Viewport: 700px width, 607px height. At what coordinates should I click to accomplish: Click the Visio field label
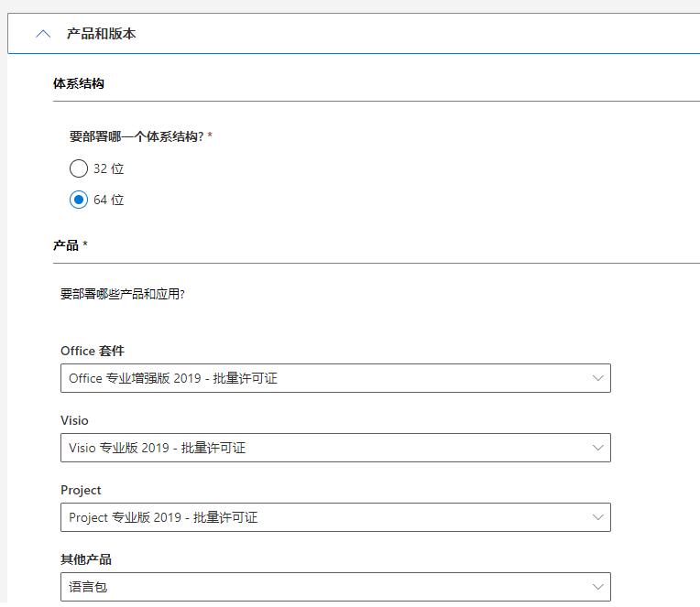[74, 420]
